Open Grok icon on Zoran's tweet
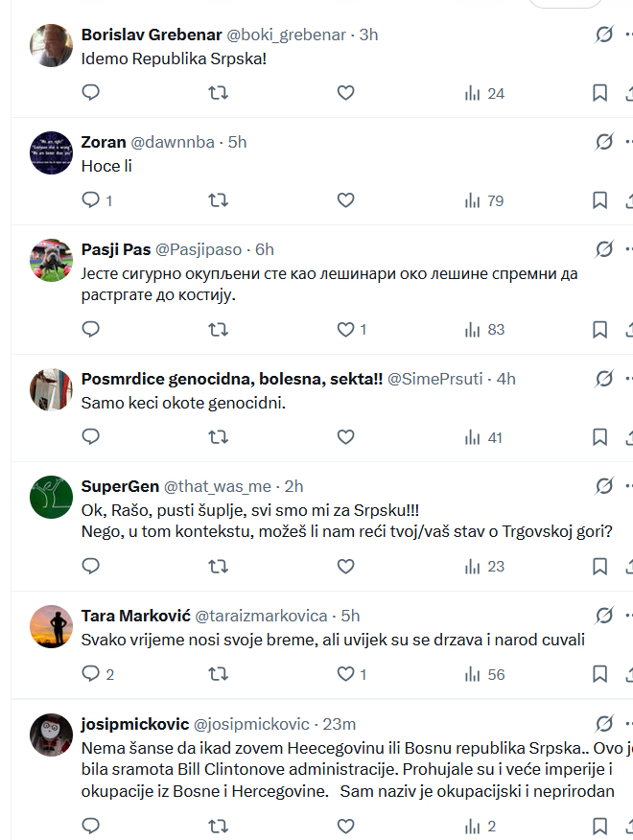 603,142
